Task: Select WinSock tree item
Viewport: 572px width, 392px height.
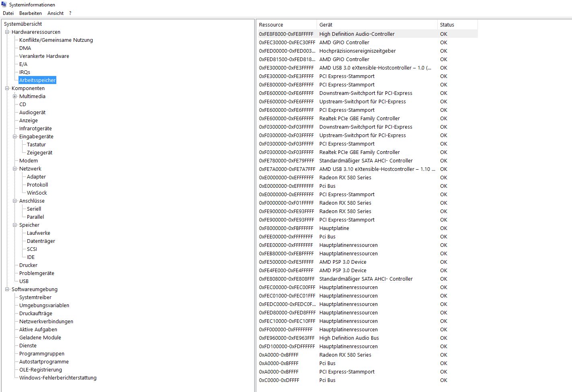Action: coord(37,193)
